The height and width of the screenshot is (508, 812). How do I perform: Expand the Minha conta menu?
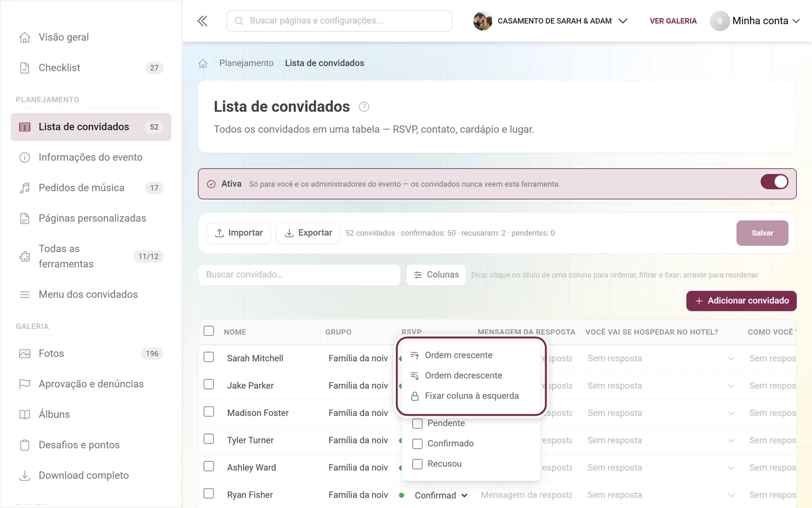755,21
